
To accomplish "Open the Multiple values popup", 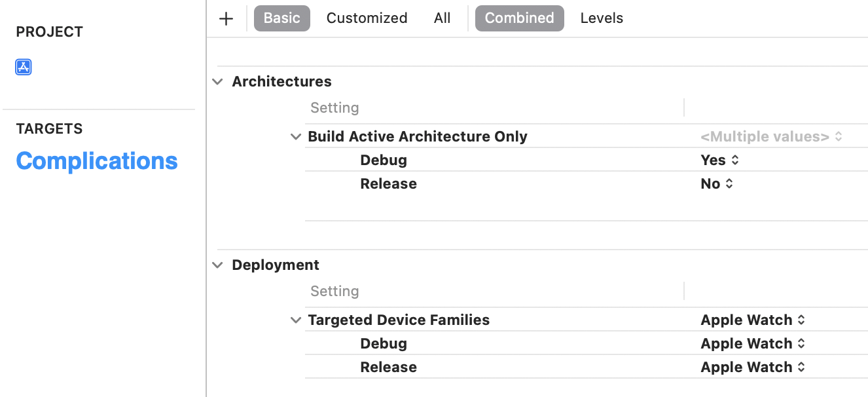I will (x=771, y=137).
